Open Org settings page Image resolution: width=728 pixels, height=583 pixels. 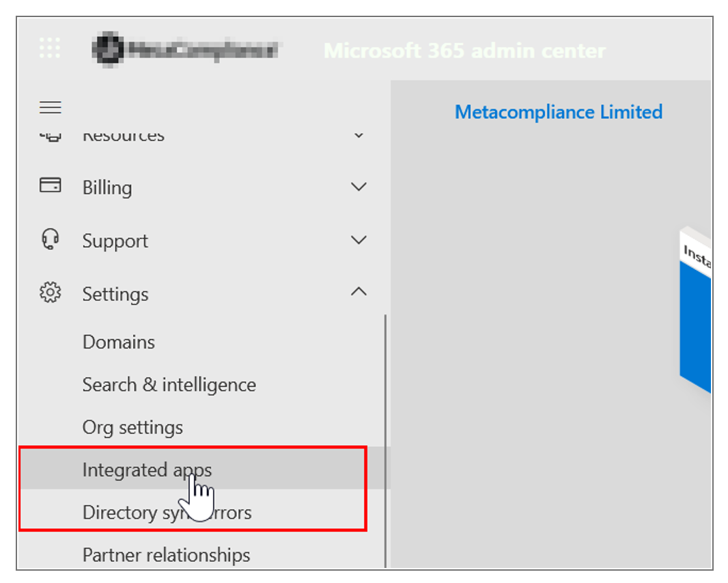click(132, 428)
